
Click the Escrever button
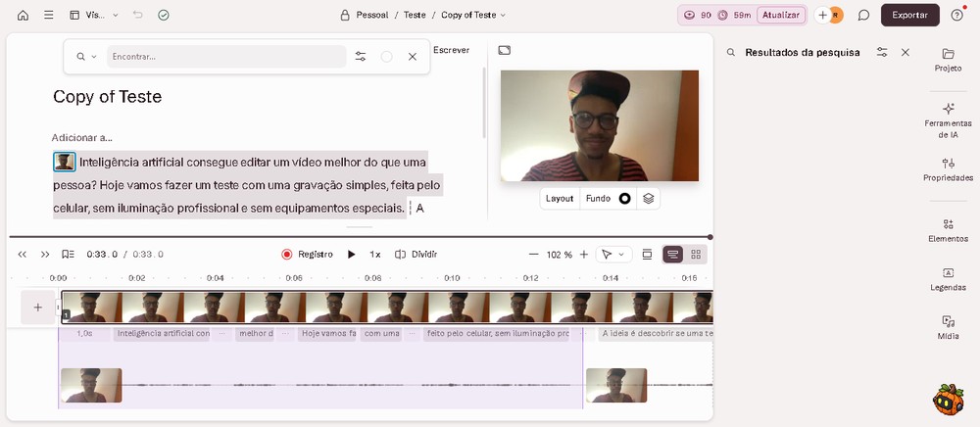coord(451,50)
